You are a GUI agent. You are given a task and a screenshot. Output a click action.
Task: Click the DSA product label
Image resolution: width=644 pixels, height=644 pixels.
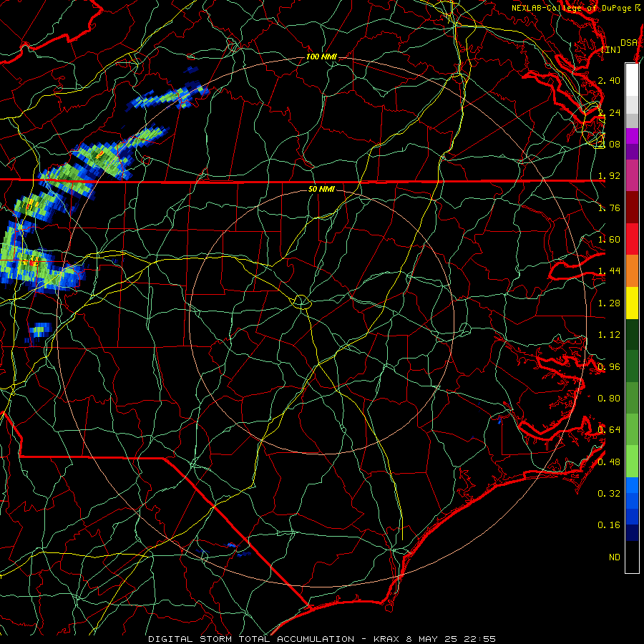pos(629,42)
